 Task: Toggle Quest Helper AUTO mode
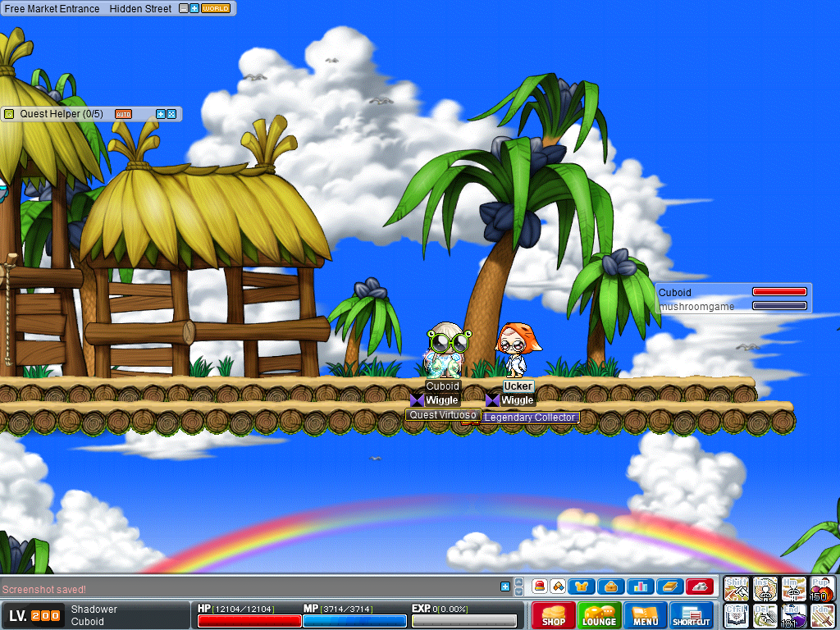point(123,114)
